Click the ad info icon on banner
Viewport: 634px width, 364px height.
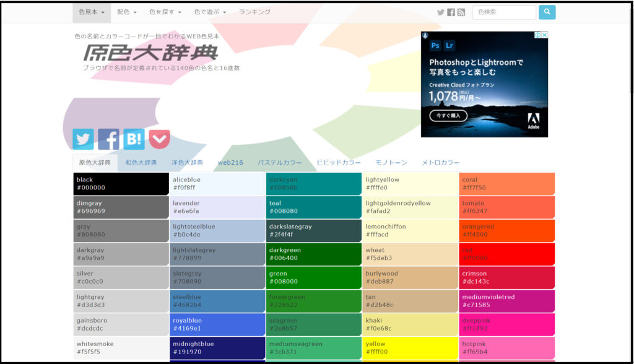[x=538, y=35]
